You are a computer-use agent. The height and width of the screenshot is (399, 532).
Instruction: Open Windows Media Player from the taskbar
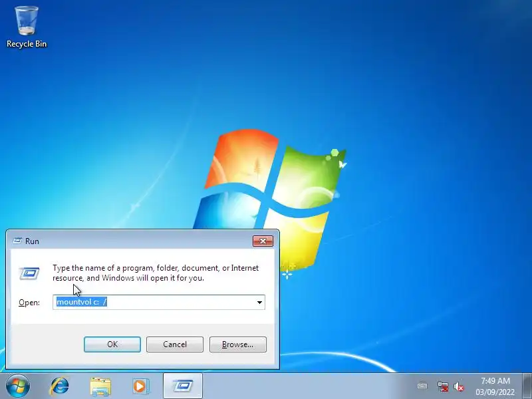[x=140, y=386]
